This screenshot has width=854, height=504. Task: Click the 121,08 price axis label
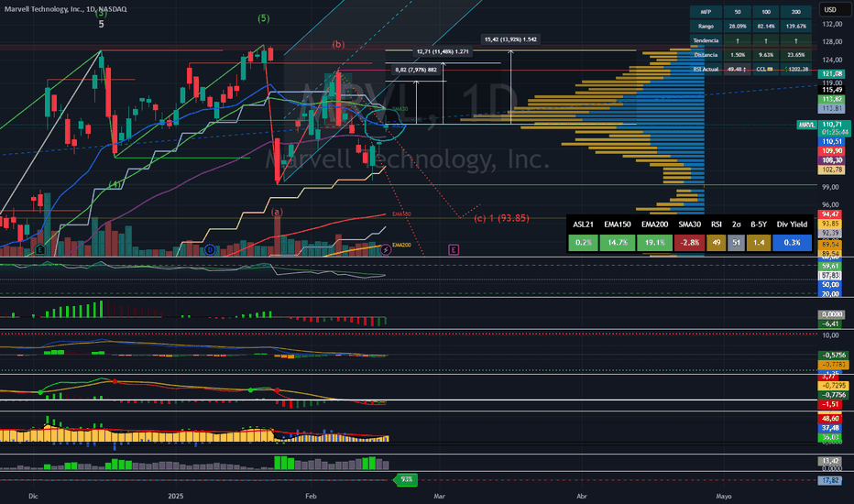[832, 73]
